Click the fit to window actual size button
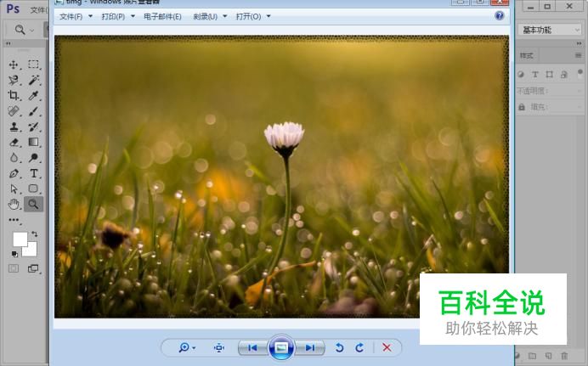Viewport: 588px width, 366px height. tap(219, 348)
